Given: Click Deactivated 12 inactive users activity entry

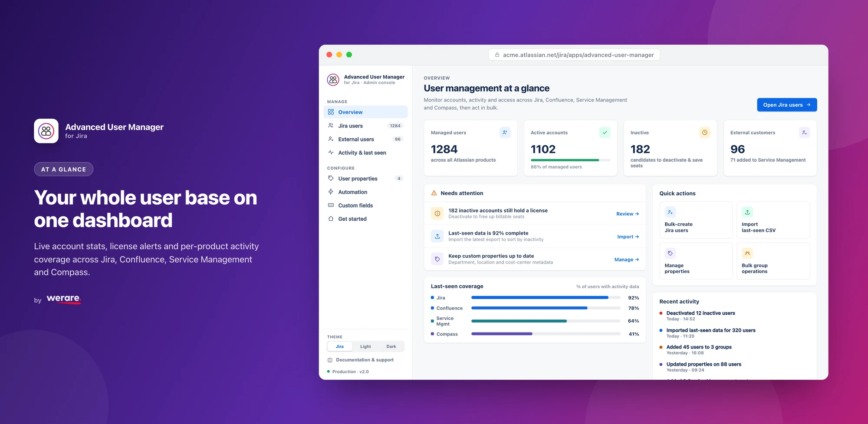Looking at the screenshot, I should [x=700, y=316].
